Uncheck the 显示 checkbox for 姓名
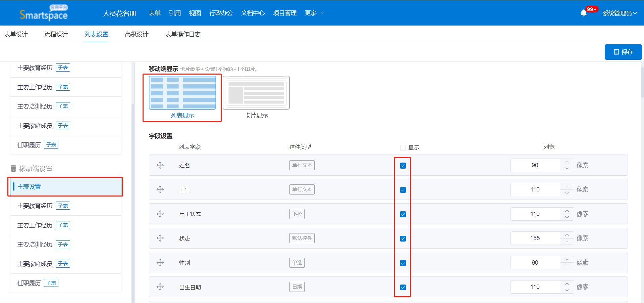The image size is (644, 303). point(403,166)
